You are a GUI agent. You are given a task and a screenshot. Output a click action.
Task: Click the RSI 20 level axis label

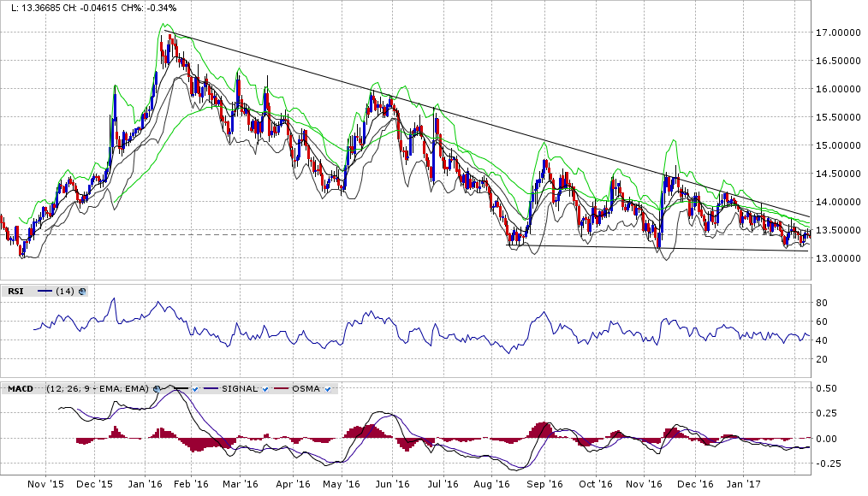point(822,359)
